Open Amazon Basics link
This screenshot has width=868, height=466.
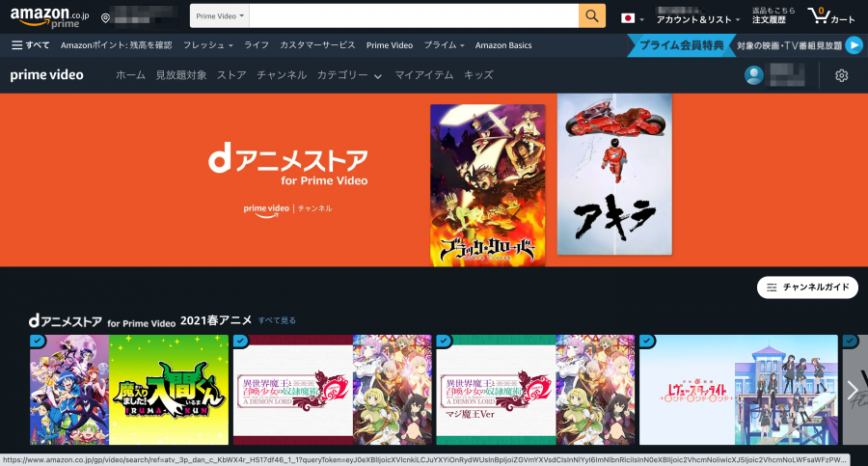coord(503,45)
